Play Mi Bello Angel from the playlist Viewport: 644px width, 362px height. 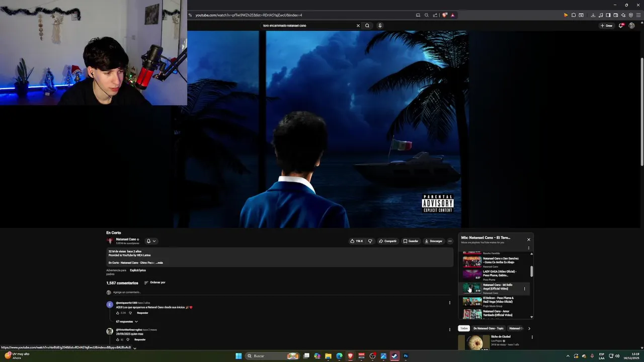pyautogui.click(x=494, y=288)
